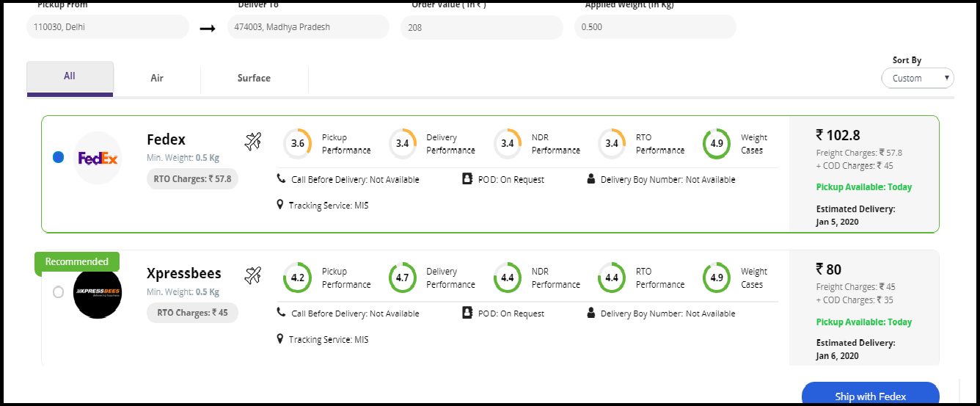
Task: Click Xpressbees phone icon for Call Before Delivery
Action: coord(281,313)
